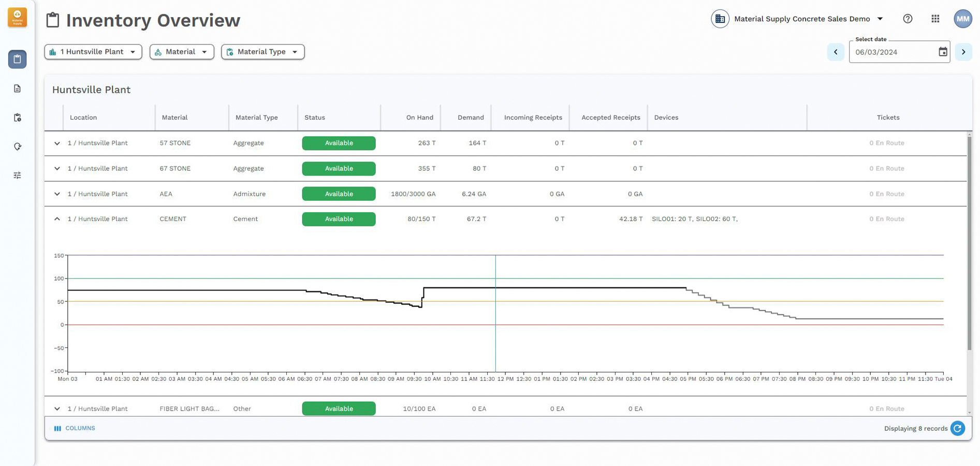980x466 pixels.
Task: Open the Inventory clipboard sidebar icon
Action: point(17,59)
